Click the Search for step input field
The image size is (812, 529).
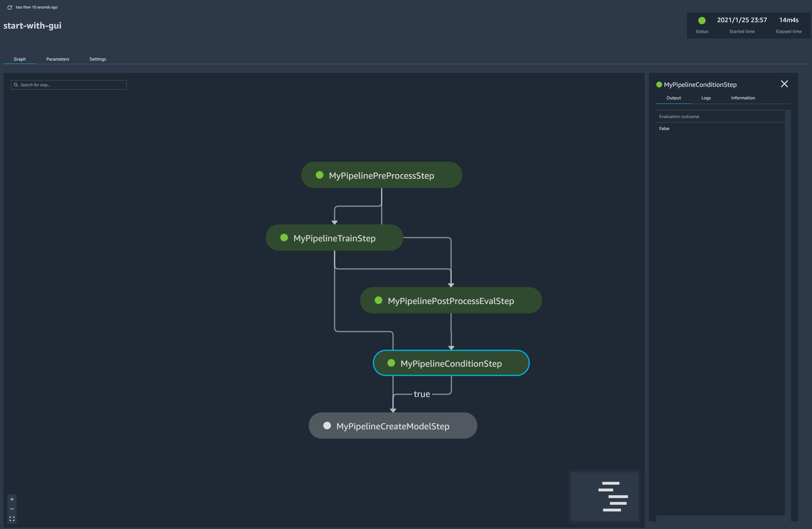[69, 85]
